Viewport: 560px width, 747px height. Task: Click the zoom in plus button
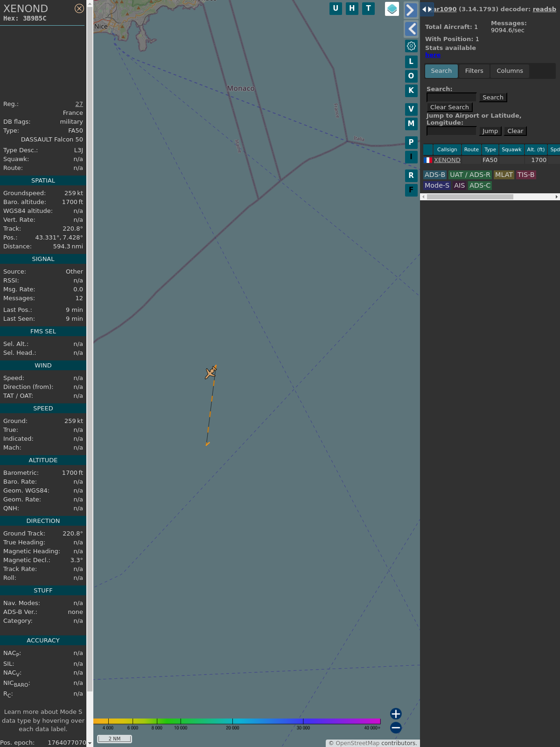pyautogui.click(x=396, y=714)
